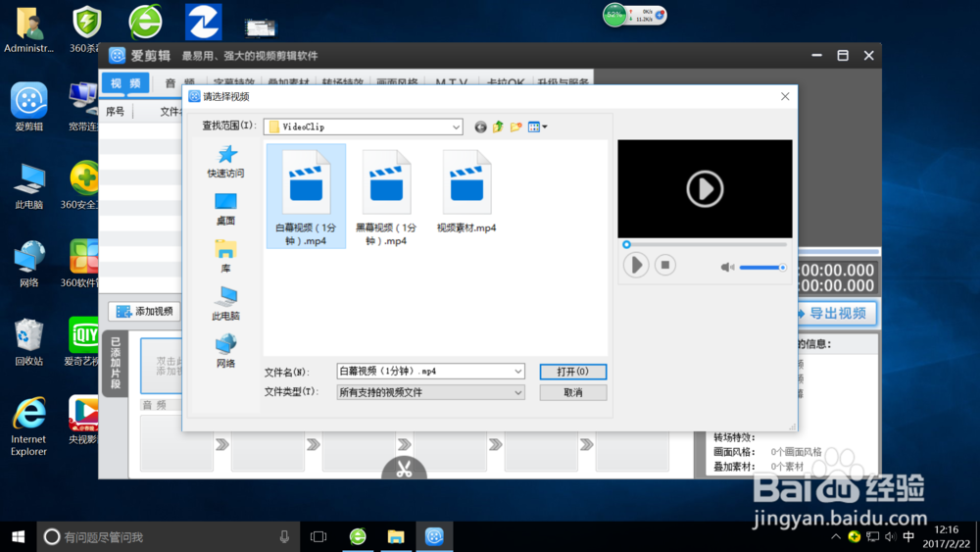Close the 请选择视频 dialog

point(785,96)
